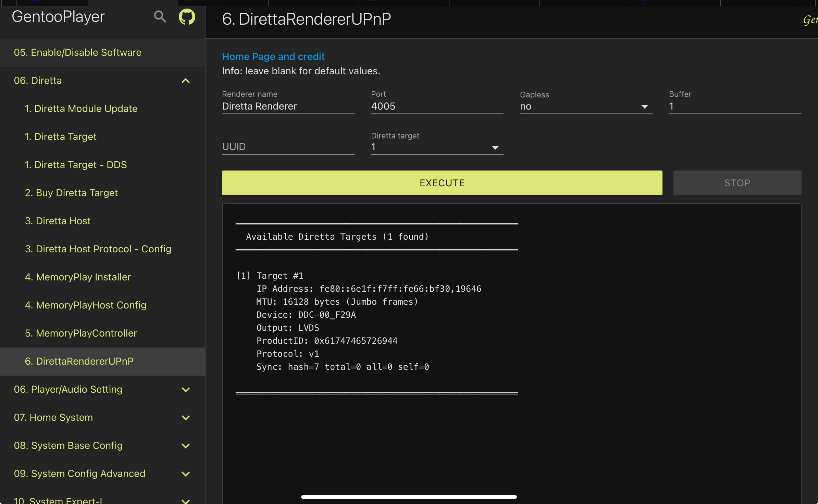Focus the Port field showing 4005
The image size is (818, 504).
437,106
